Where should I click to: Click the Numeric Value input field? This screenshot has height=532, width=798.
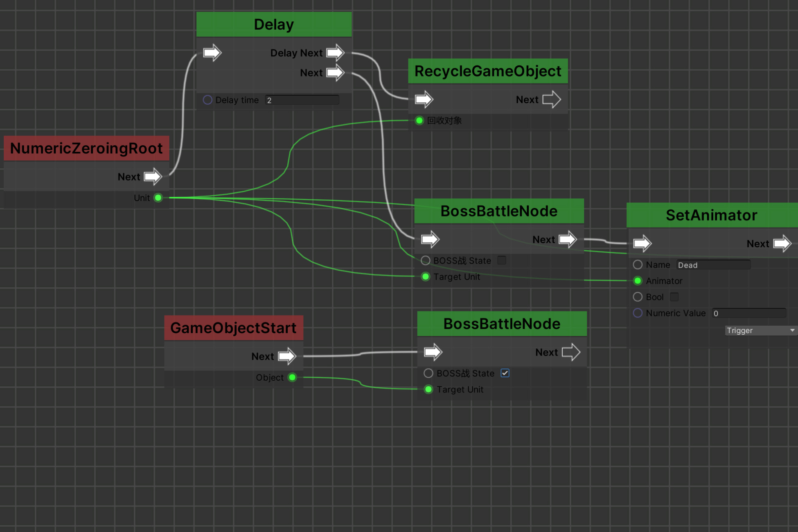click(x=748, y=313)
